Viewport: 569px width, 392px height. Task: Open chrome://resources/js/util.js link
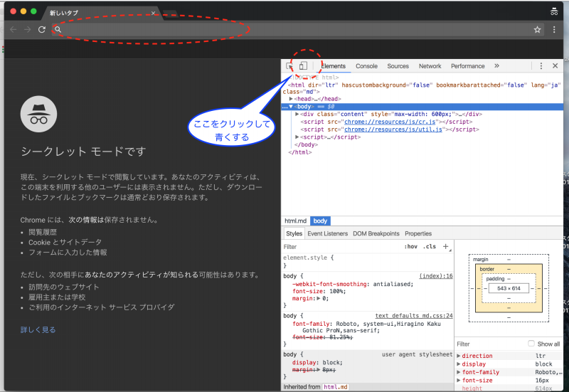[393, 129]
